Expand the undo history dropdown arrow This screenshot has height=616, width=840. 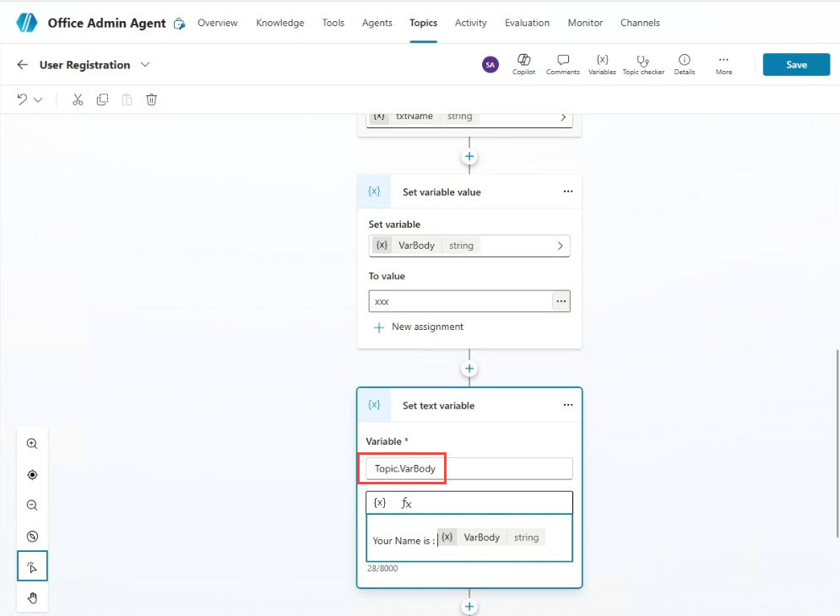[38, 100]
